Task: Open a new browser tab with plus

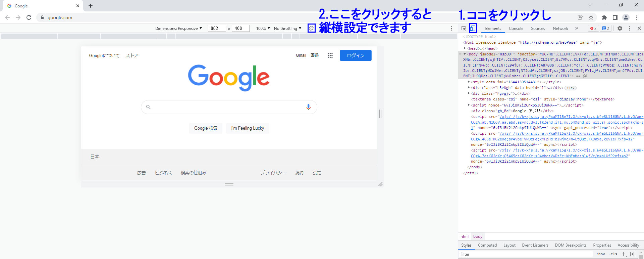Action: 91,6
